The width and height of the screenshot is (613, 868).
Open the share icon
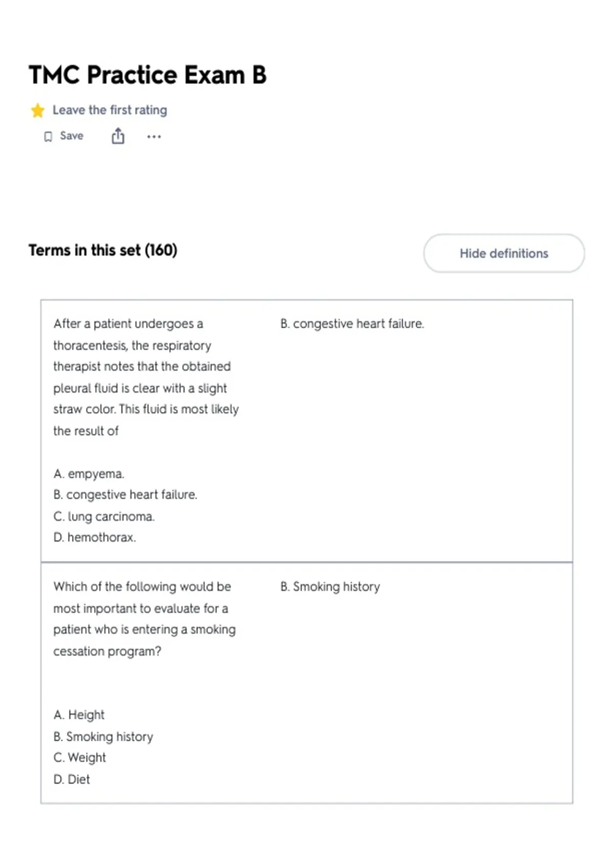118,136
